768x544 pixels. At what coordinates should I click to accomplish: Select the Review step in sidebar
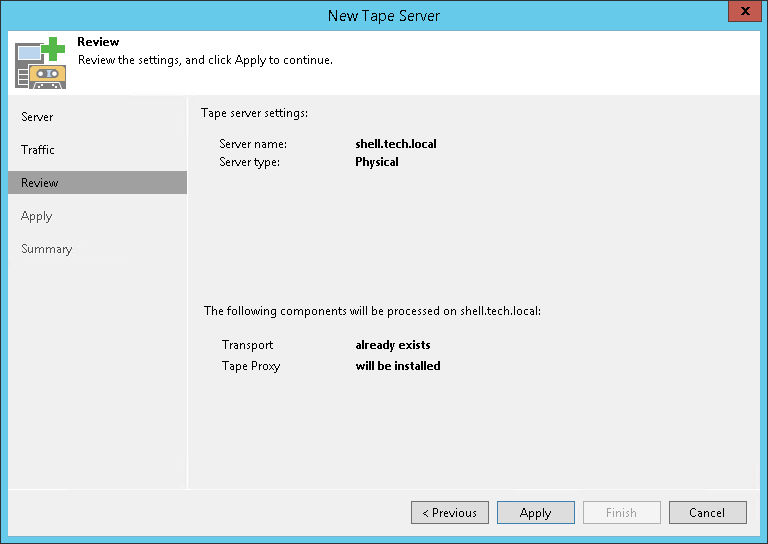tap(40, 183)
